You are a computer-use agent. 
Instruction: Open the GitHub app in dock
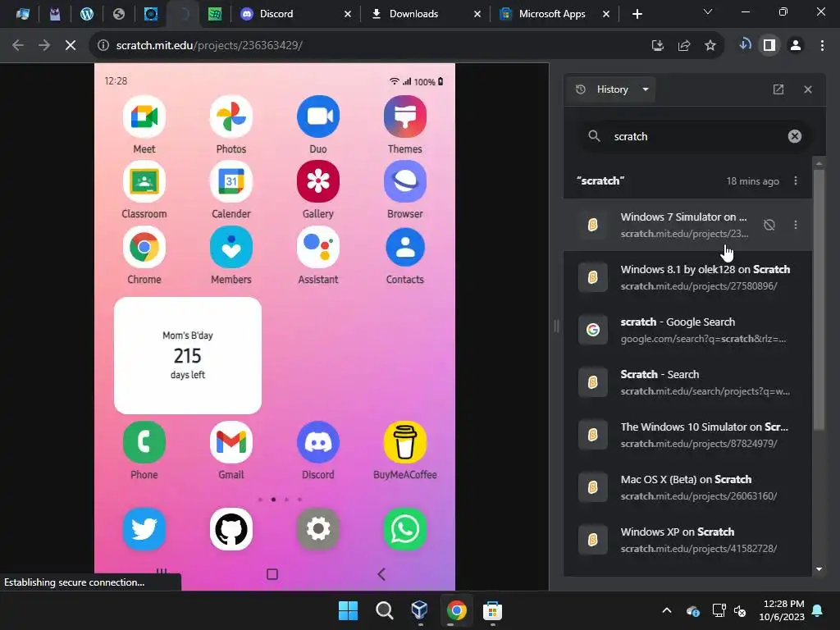(x=231, y=529)
